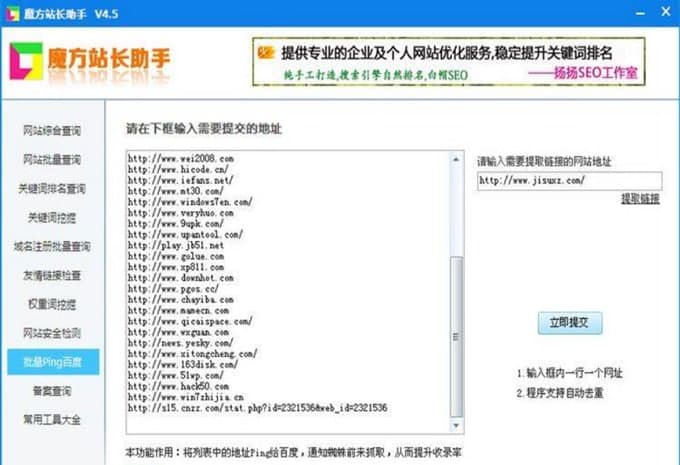Click the line http://www.qicaispace.com/

[190, 321]
